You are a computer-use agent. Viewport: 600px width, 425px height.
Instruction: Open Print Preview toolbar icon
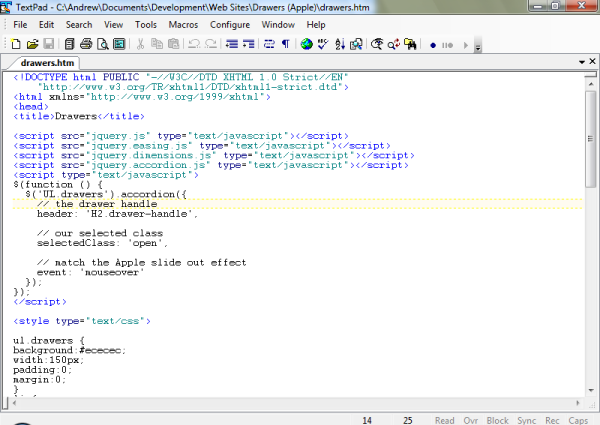(x=103, y=44)
